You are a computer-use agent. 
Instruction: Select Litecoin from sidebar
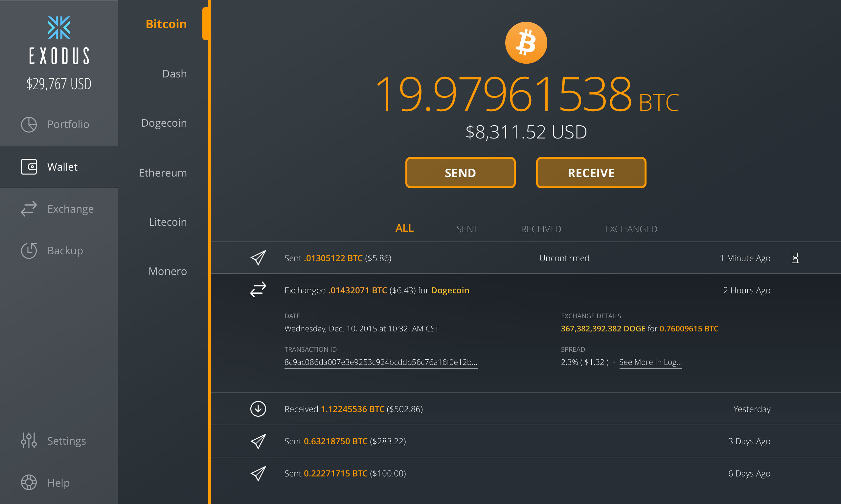[x=168, y=222]
